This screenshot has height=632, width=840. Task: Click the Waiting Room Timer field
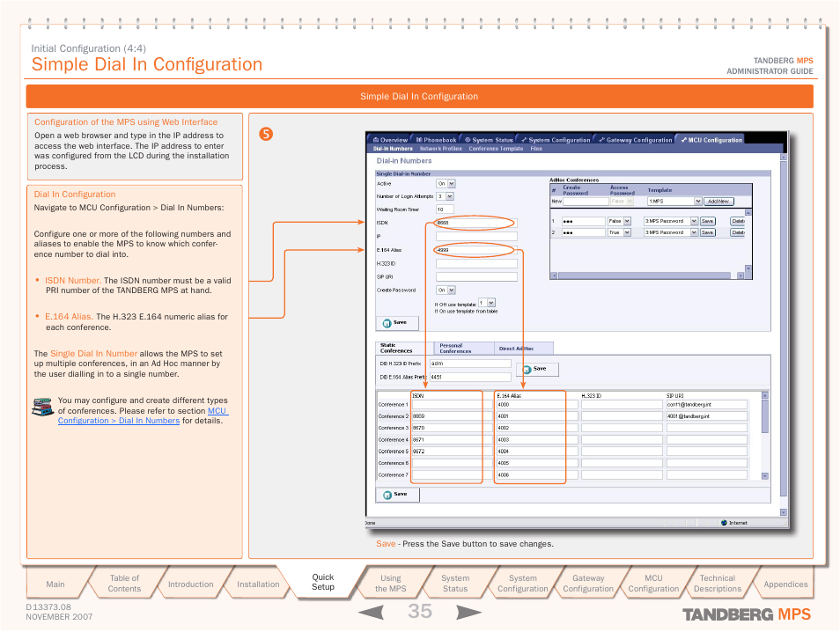pos(445,209)
